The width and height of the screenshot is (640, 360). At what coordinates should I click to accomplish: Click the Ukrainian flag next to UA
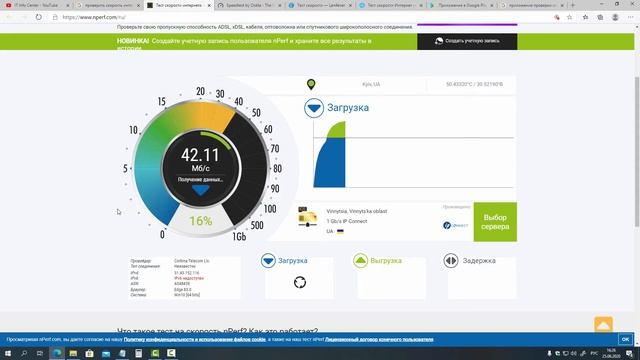pos(340,231)
